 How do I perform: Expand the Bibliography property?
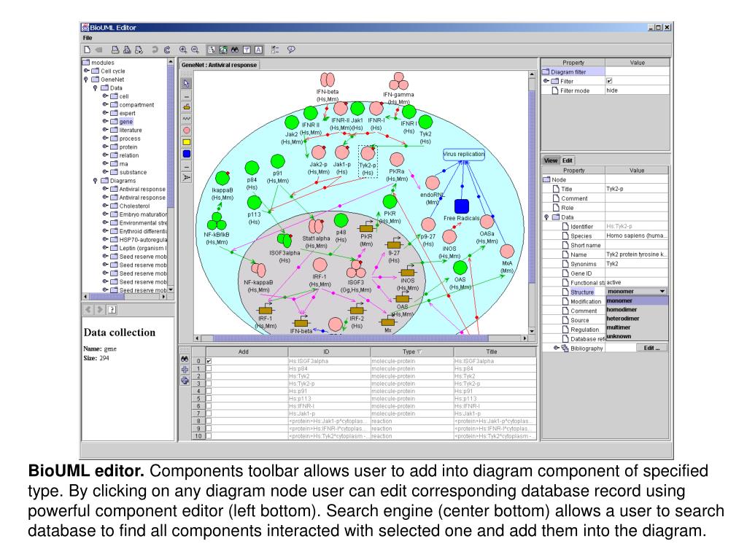(556, 348)
